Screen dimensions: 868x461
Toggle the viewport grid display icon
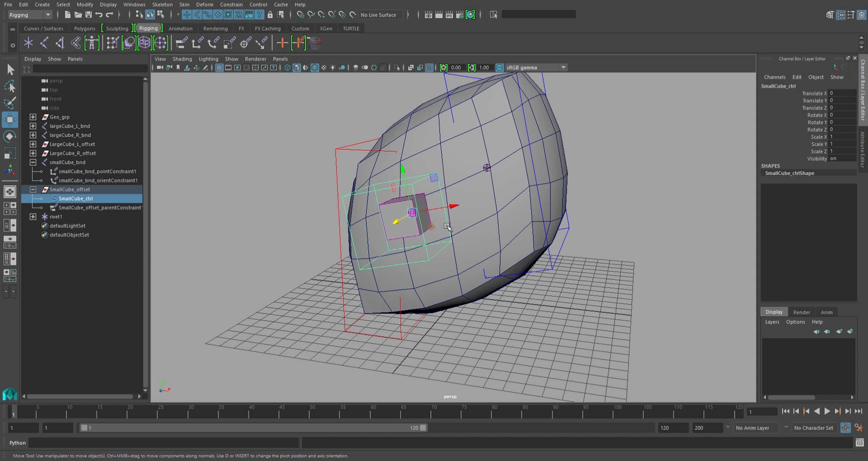pyautogui.click(x=219, y=68)
